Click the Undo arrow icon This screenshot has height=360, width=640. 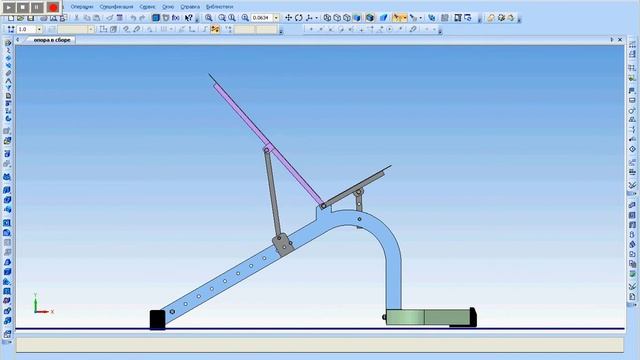(x=133, y=18)
